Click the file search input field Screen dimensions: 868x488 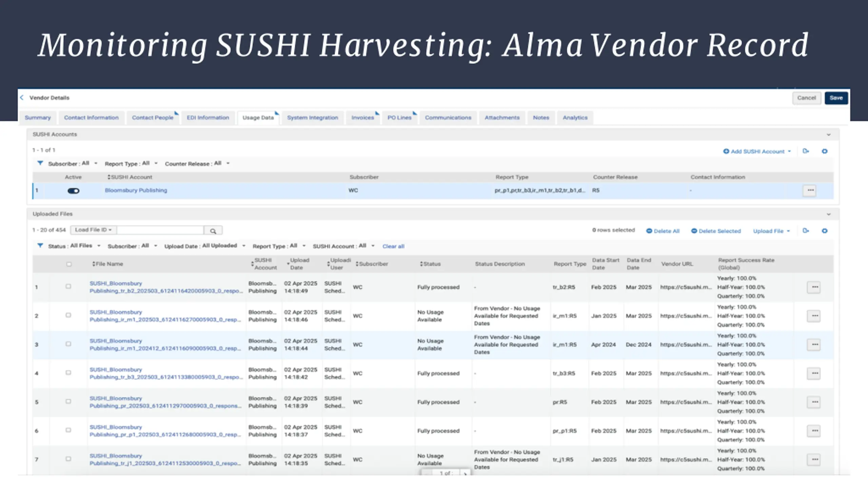(160, 230)
